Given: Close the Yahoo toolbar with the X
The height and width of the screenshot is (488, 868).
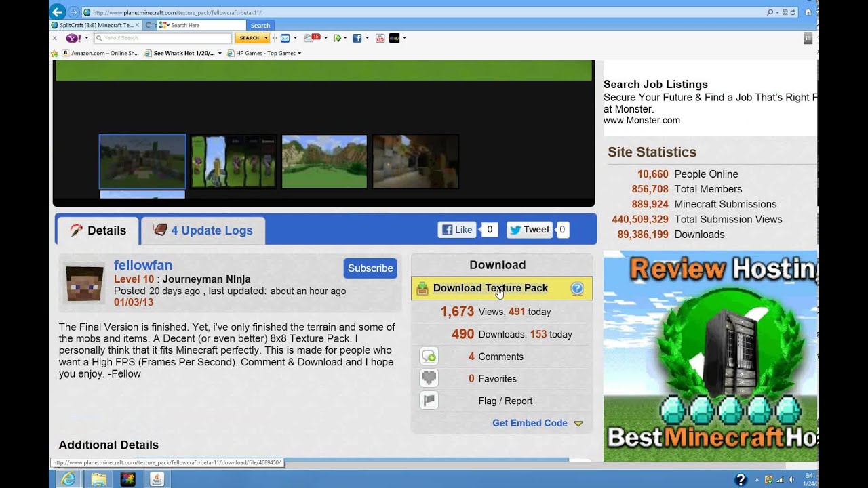Looking at the screenshot, I should 55,38.
